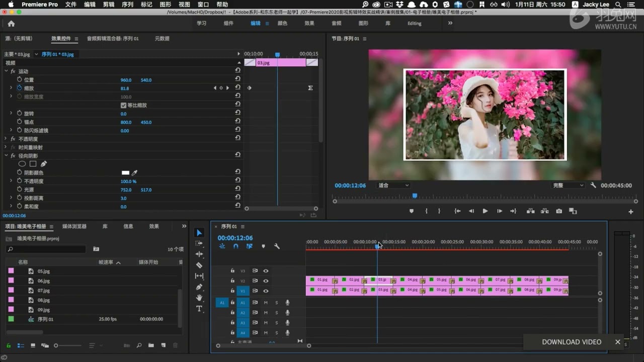The width and height of the screenshot is (644, 362).
Task: Open the playback resolution dropdown
Action: click(568, 186)
